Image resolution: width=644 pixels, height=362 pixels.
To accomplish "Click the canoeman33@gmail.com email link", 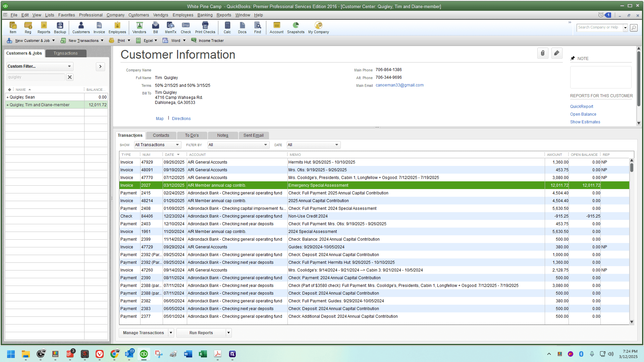I will pos(399,85).
